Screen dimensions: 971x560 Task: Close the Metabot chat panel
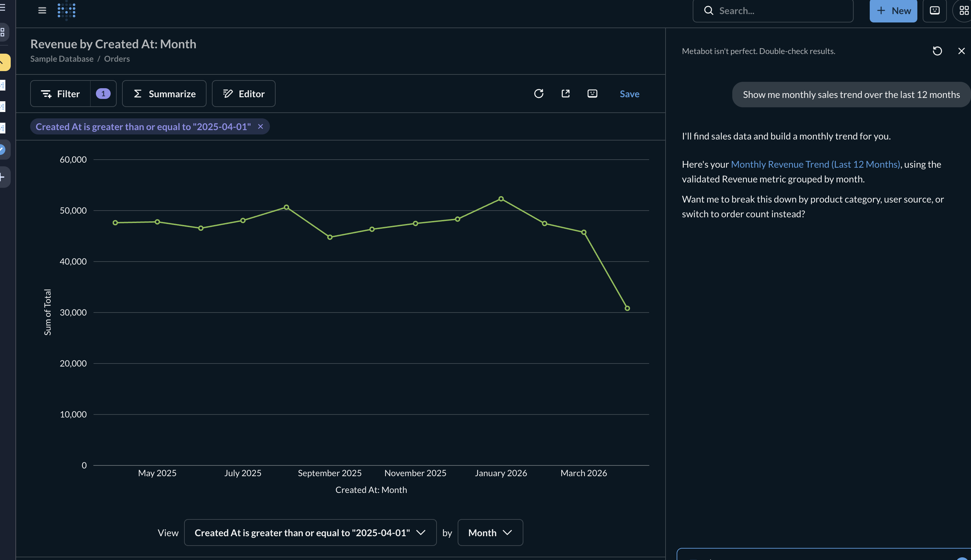click(x=961, y=51)
